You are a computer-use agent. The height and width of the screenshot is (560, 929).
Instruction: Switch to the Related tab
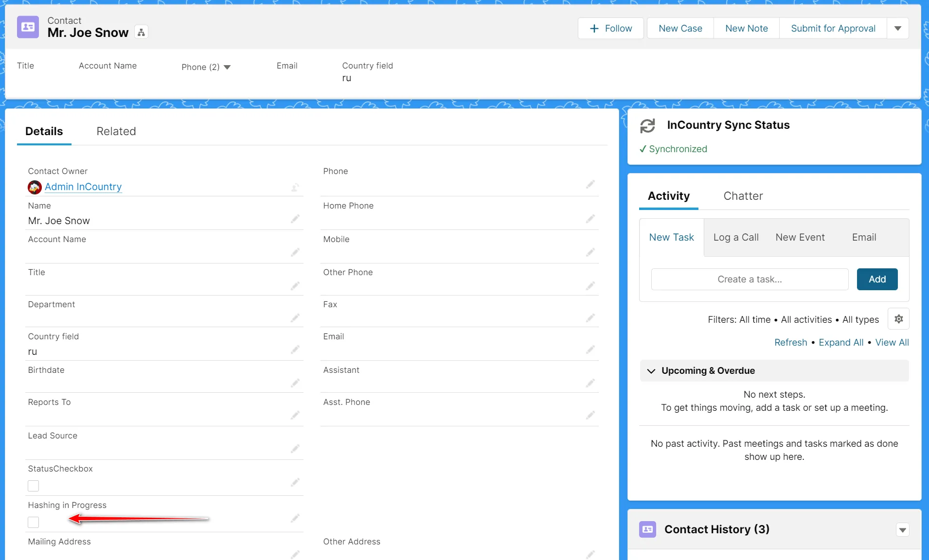click(116, 131)
